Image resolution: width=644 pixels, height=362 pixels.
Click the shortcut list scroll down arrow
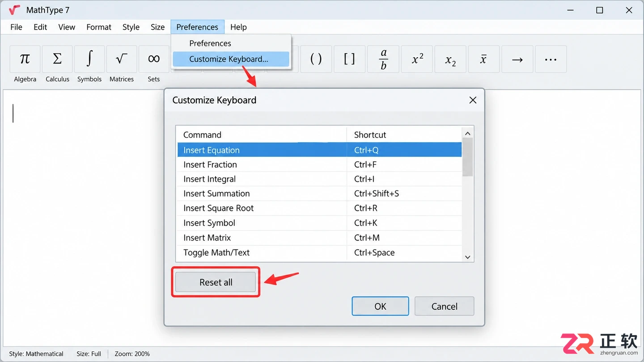pos(468,257)
